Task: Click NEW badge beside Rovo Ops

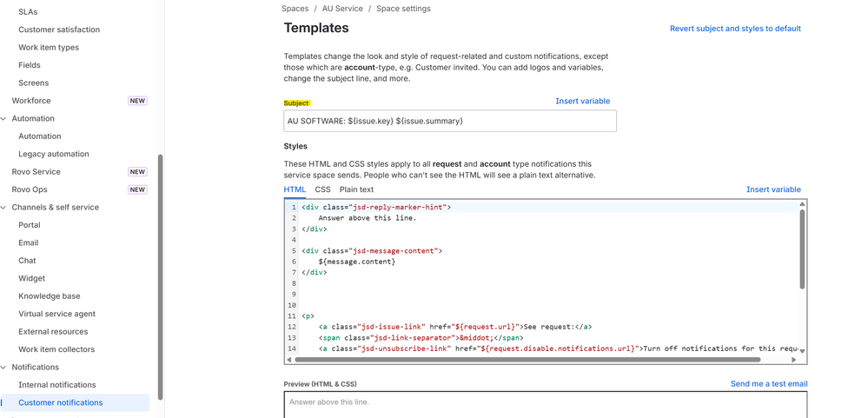Action: (137, 189)
